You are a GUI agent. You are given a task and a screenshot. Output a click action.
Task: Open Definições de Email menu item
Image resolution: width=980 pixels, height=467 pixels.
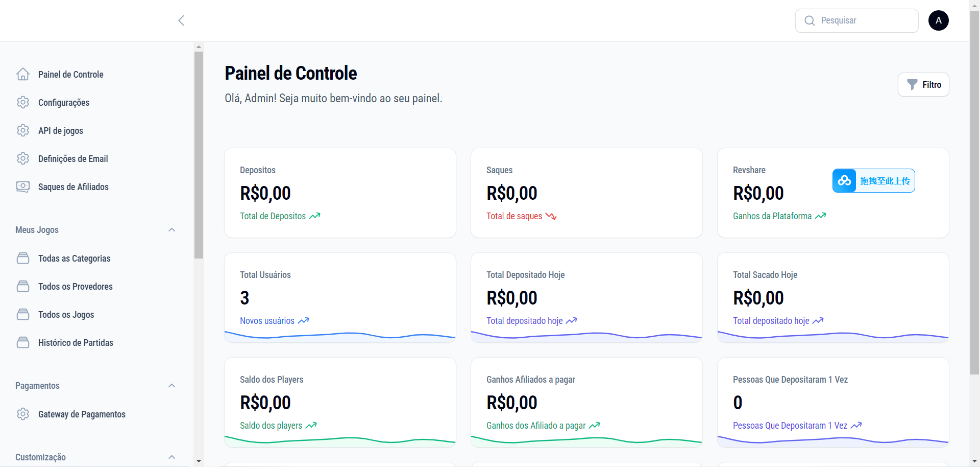73,159
